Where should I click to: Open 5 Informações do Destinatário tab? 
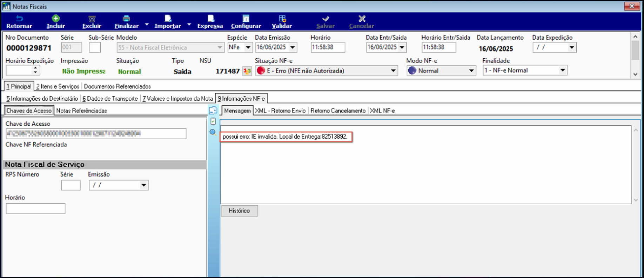pyautogui.click(x=42, y=99)
